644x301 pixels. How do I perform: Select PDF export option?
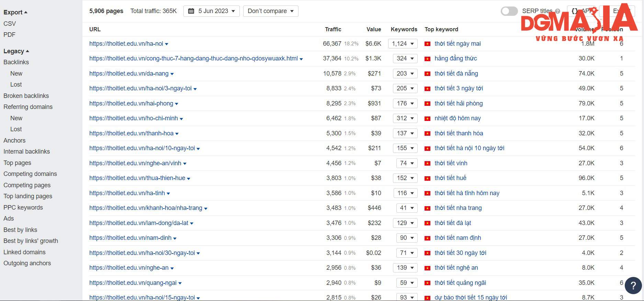click(x=9, y=35)
